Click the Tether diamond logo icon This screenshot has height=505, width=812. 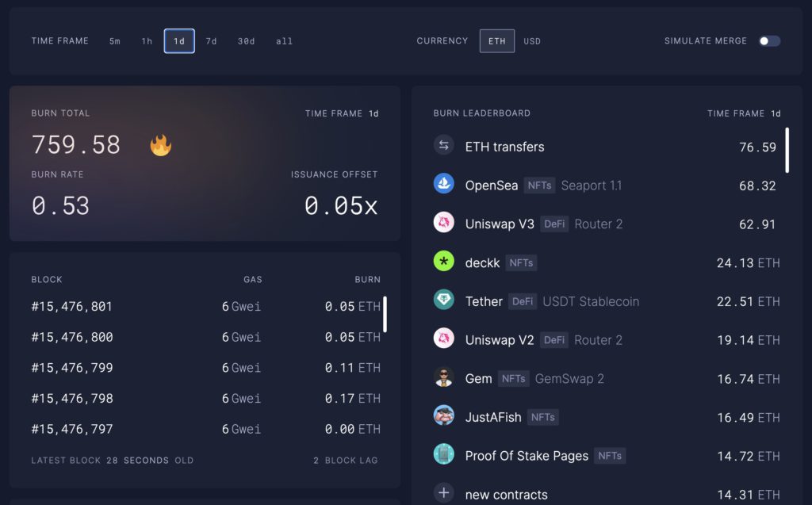[444, 300]
